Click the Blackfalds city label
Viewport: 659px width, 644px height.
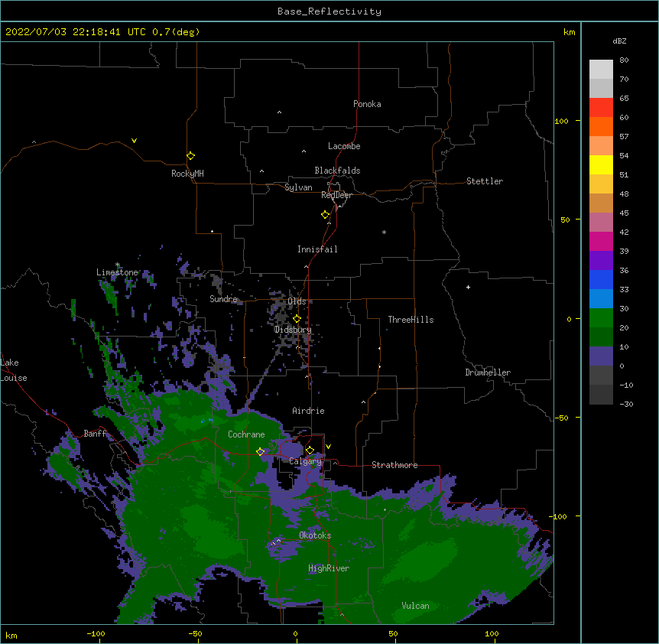click(x=337, y=171)
